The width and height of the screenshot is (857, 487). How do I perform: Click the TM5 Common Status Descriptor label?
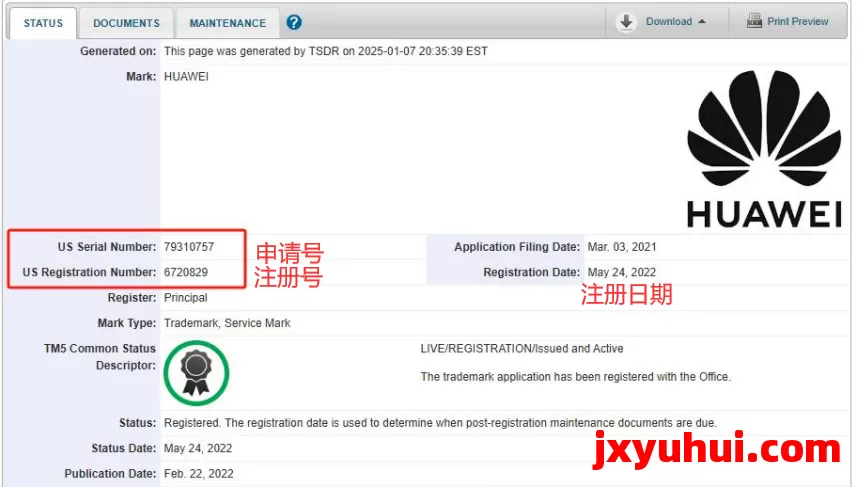[99, 357]
